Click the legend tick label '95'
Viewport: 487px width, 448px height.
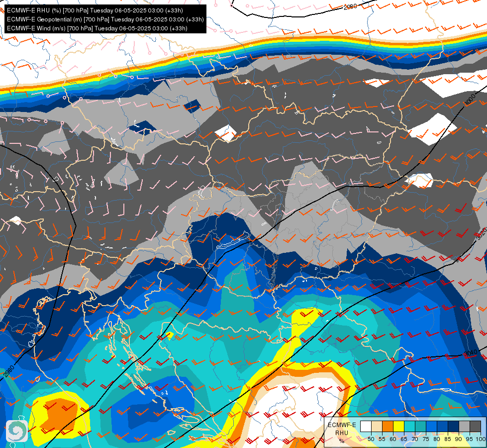click(x=469, y=439)
